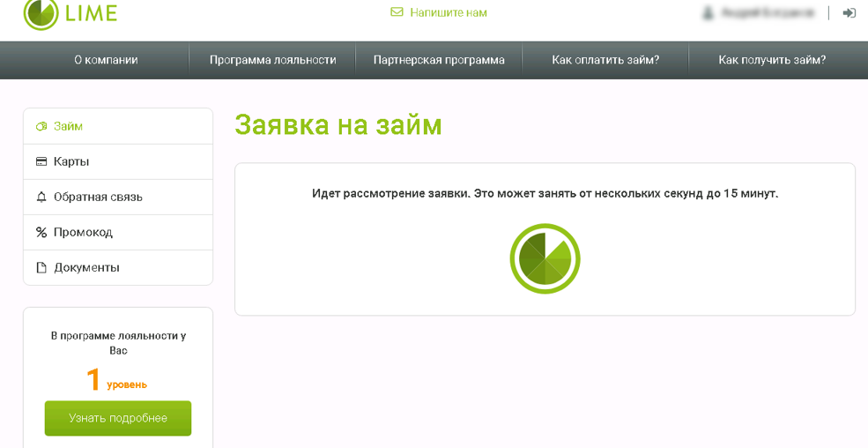The image size is (868, 448).
Task: Go to Программа лояльности in navigation bar
Action: point(272,60)
